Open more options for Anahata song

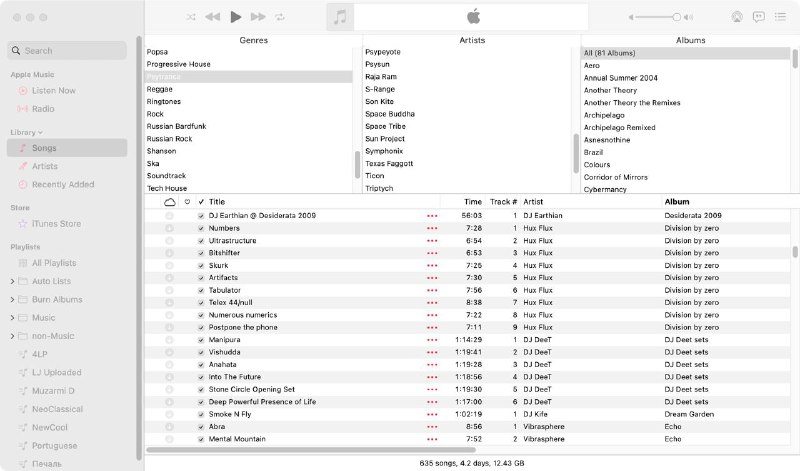click(432, 365)
